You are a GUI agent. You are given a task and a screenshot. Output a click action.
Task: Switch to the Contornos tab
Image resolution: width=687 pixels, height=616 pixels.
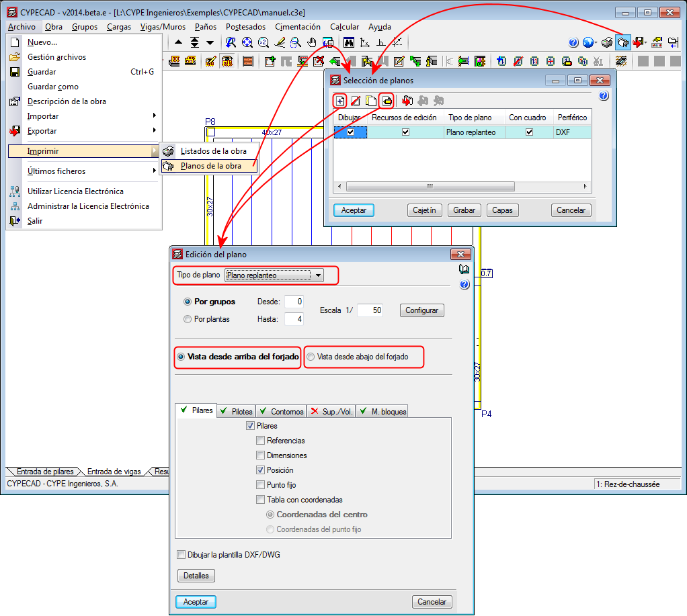(x=282, y=412)
